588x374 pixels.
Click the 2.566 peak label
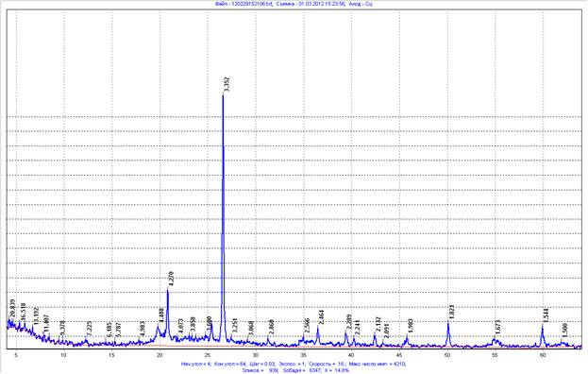click(x=307, y=326)
